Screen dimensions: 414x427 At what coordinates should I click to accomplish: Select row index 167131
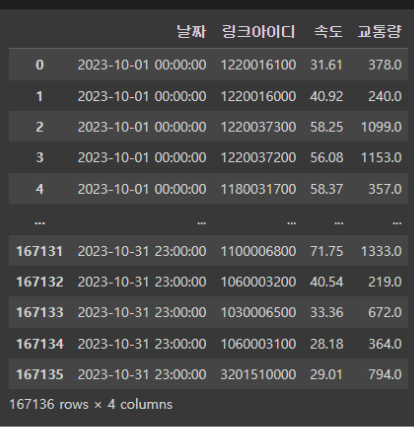coord(40,251)
